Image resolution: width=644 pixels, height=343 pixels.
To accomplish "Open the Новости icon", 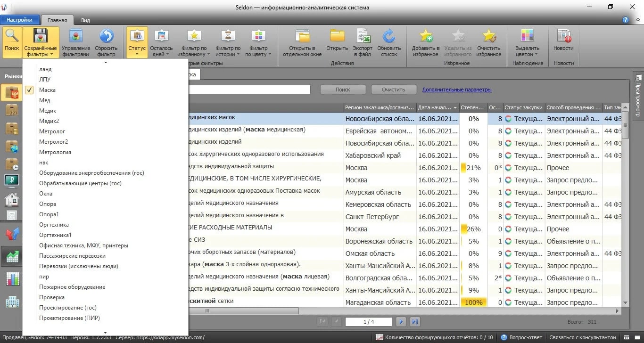I will pyautogui.click(x=563, y=36).
